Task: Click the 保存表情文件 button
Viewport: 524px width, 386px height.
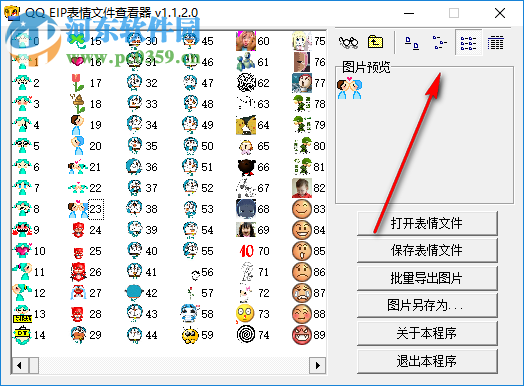Action: pyautogui.click(x=427, y=250)
